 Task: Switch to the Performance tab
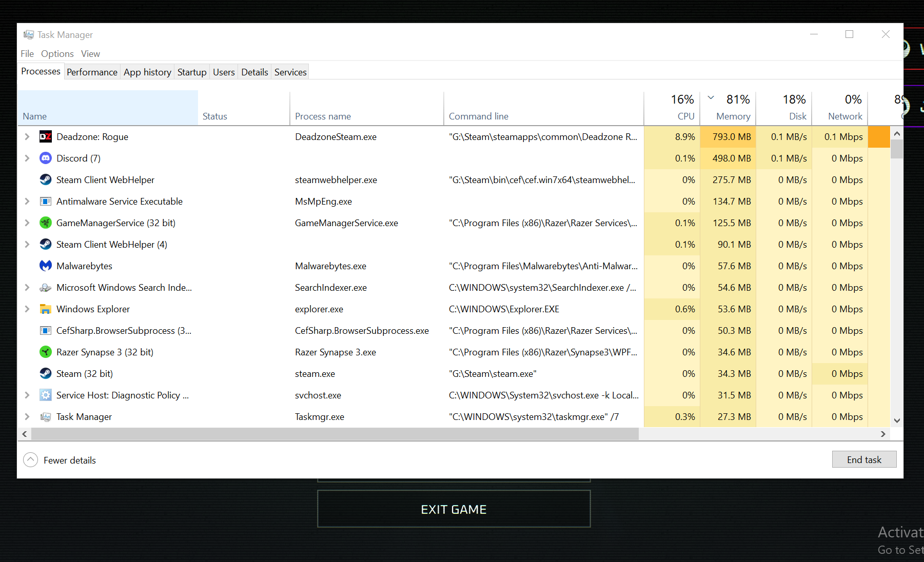pos(92,72)
